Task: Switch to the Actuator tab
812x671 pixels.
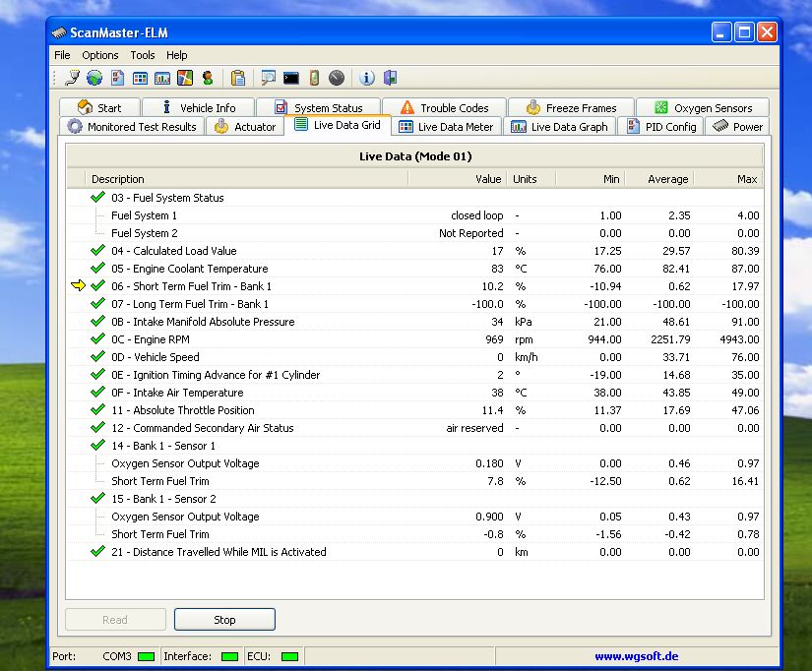Action: tap(245, 126)
